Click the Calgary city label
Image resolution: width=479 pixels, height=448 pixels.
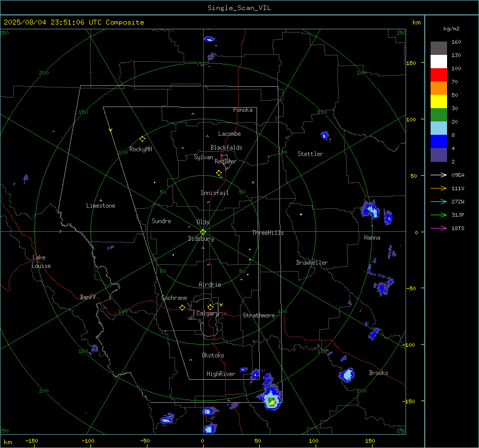[x=208, y=313]
